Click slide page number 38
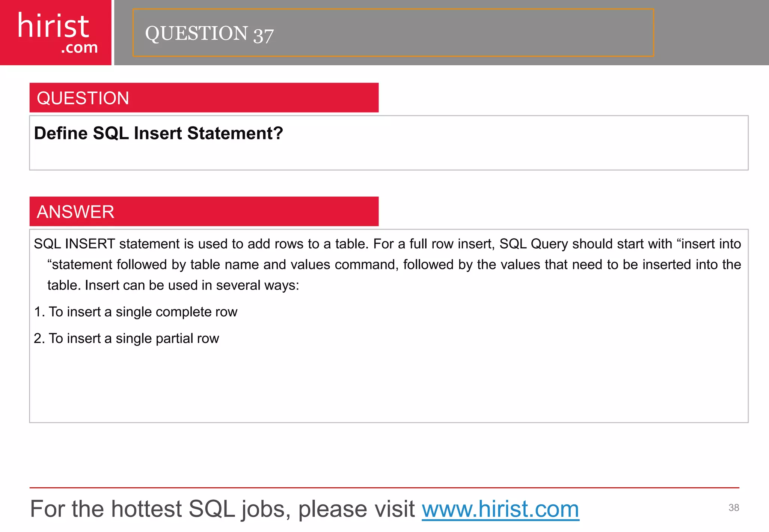 pos(734,508)
